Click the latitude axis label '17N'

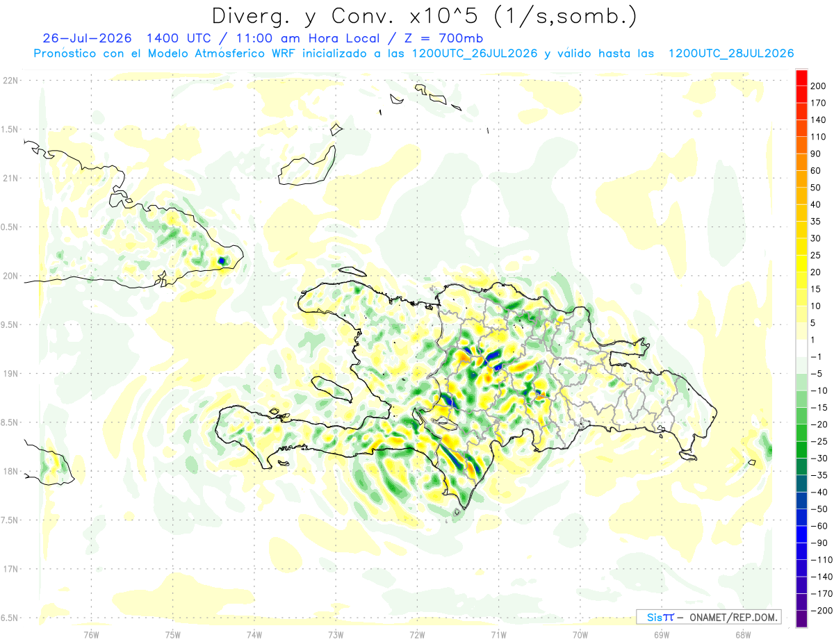tap(10, 569)
